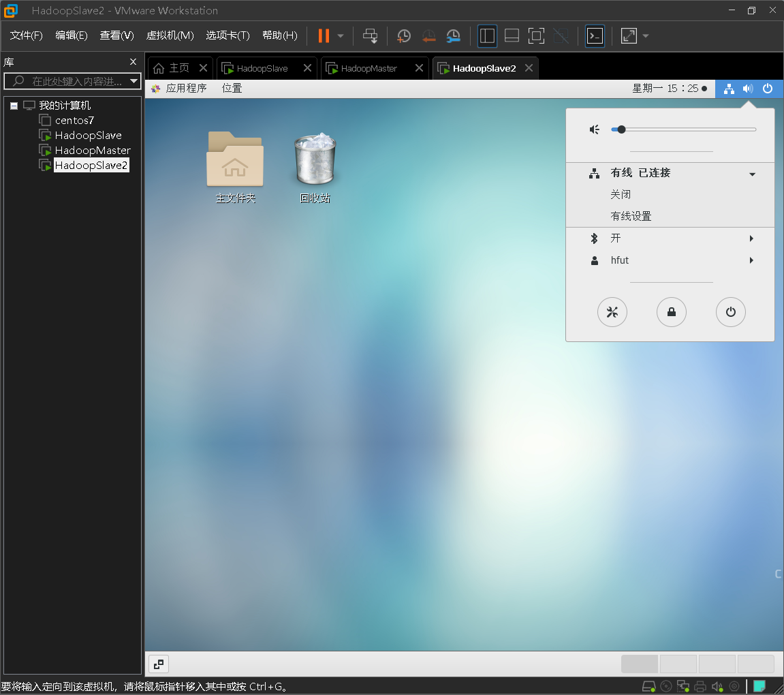Image resolution: width=784 pixels, height=695 pixels.
Task: Open 有线设置 wired settings
Action: pyautogui.click(x=631, y=217)
